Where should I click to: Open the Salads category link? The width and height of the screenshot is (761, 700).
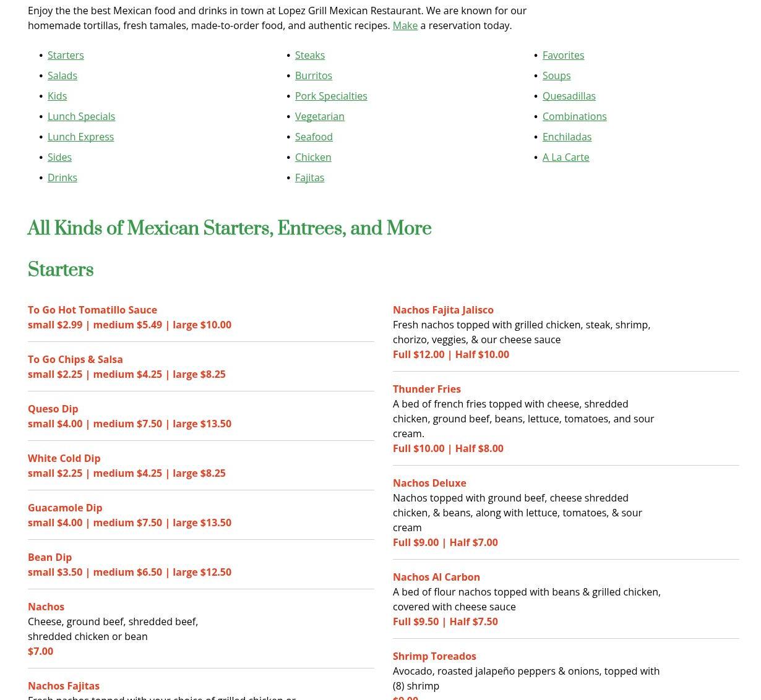pos(62,75)
